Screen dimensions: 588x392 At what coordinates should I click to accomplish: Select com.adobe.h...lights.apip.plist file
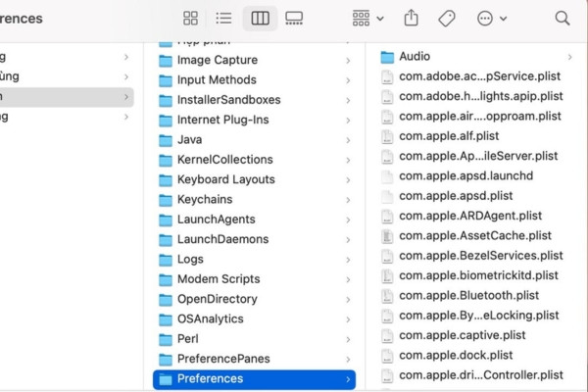pos(476,96)
